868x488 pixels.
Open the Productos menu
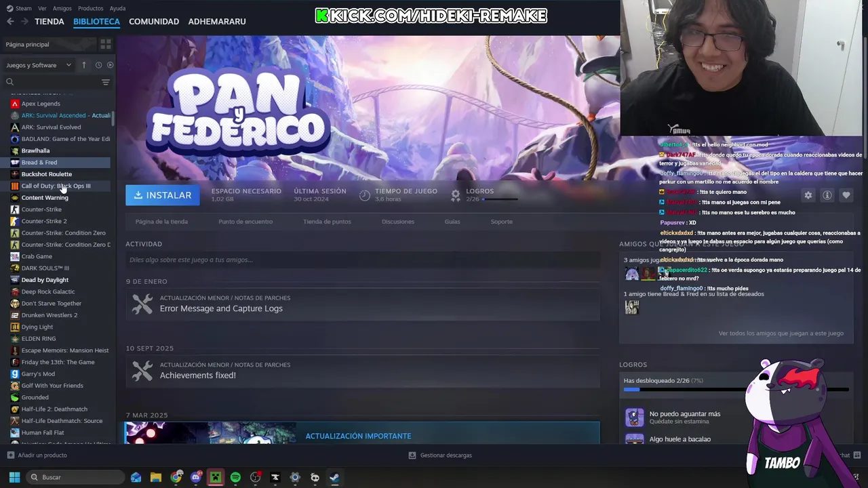click(x=91, y=8)
